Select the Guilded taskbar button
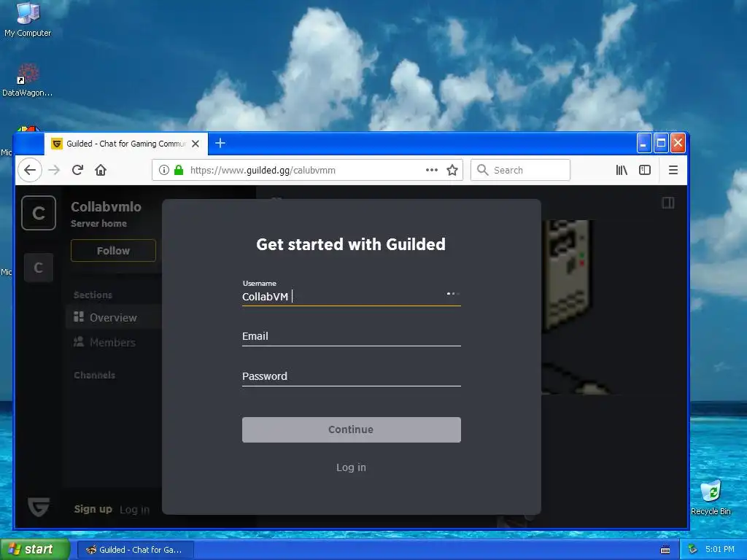This screenshot has width=747, height=560. tap(135, 550)
